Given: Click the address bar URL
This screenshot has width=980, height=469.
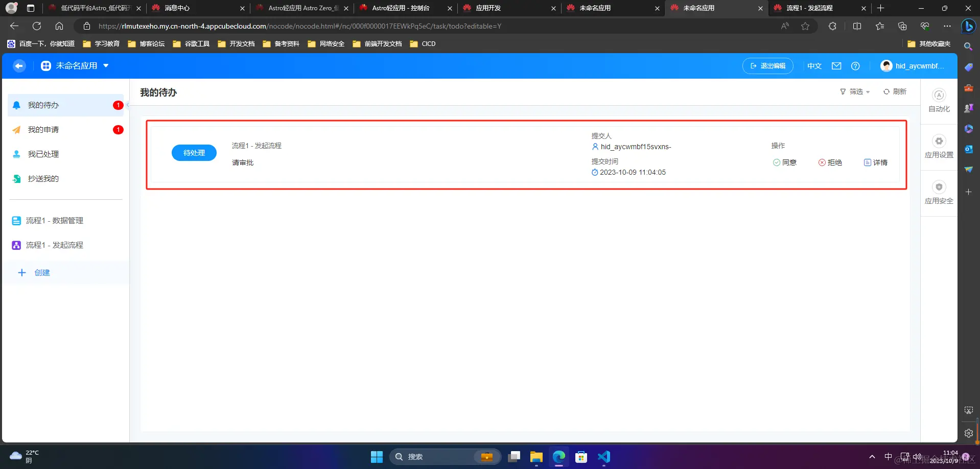Looking at the screenshot, I should [x=299, y=26].
